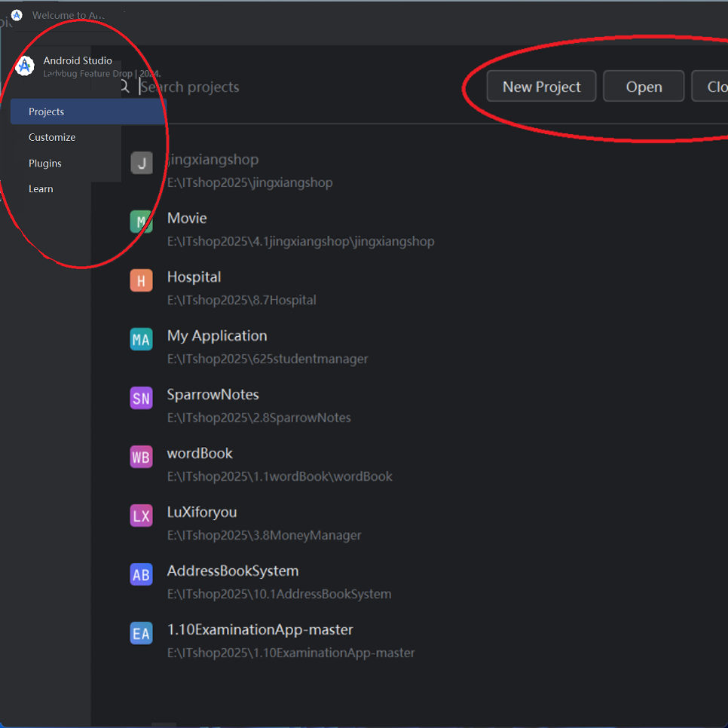Open the Learn section
This screenshot has width=728, height=728.
[x=41, y=189]
